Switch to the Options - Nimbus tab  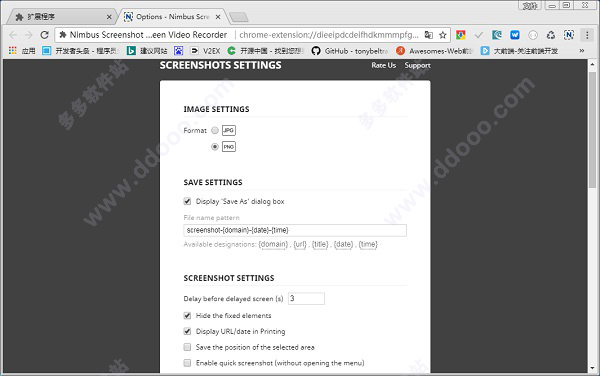(x=173, y=17)
